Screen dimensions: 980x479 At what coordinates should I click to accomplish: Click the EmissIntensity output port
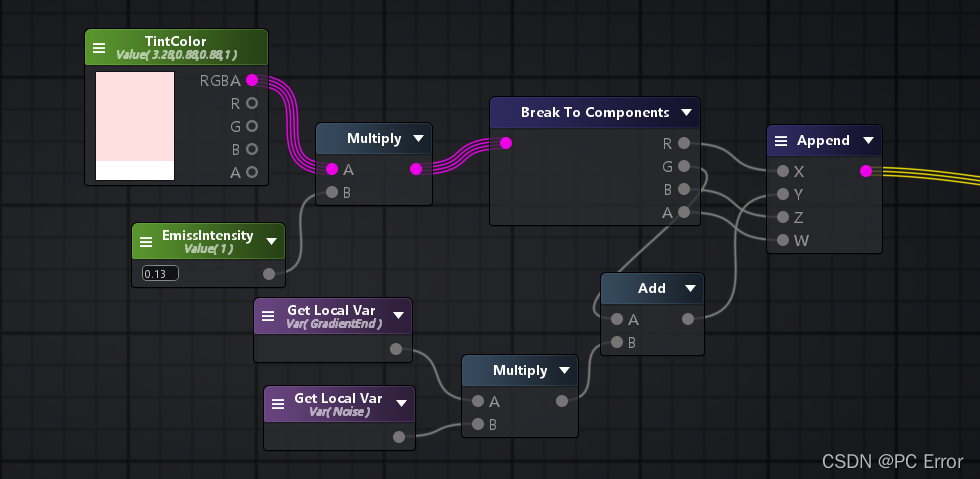coord(269,273)
